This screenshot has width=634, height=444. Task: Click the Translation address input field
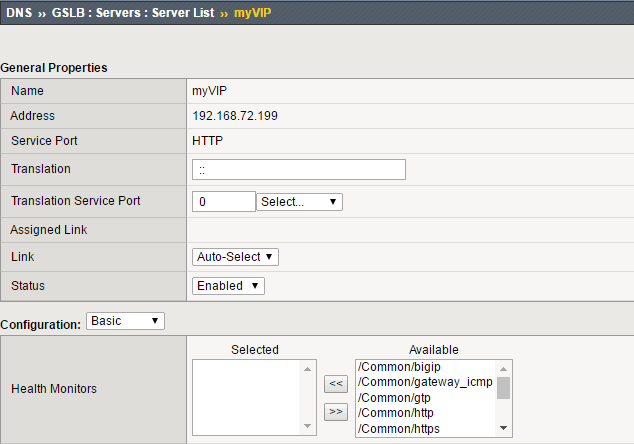coord(298,170)
